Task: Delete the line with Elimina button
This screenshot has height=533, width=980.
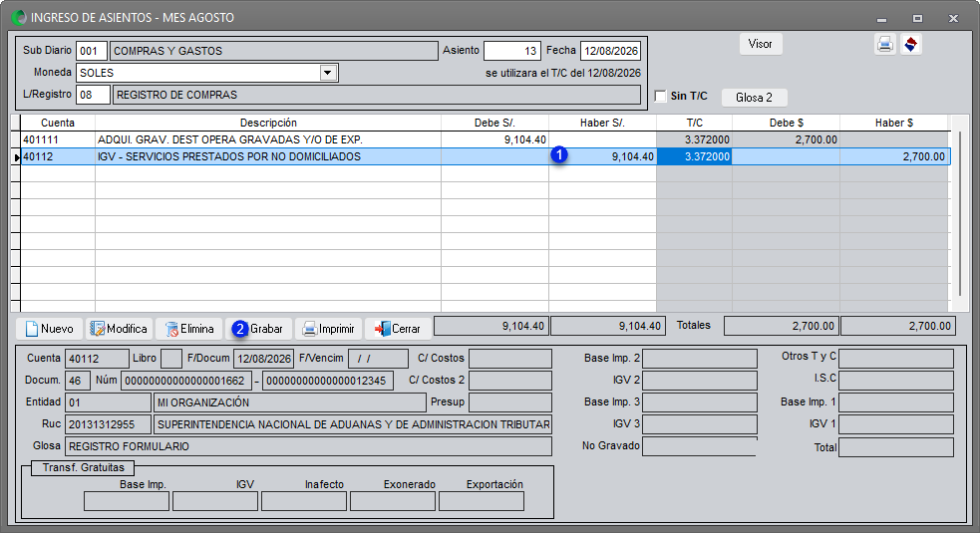Action: pyautogui.click(x=188, y=329)
